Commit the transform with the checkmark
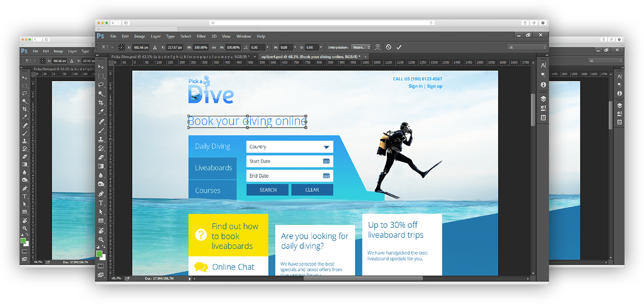Viewport: 644px width, 304px height. (399, 47)
